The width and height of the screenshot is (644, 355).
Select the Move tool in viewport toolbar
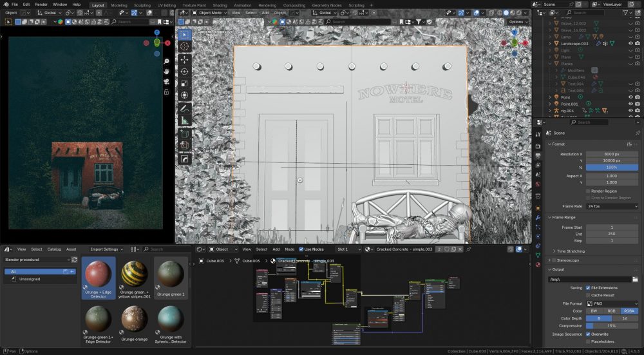point(184,59)
